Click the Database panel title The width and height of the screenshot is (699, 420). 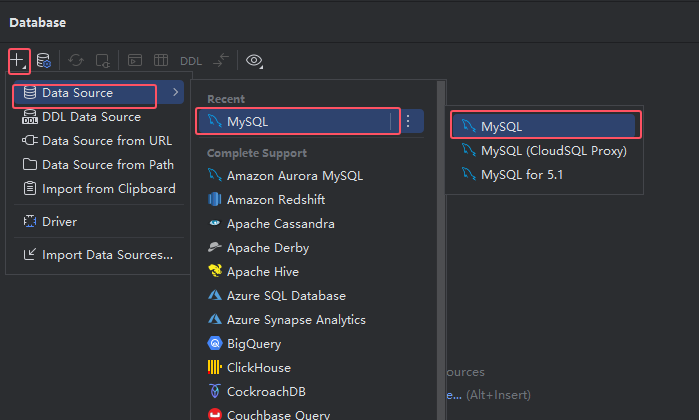(x=38, y=23)
